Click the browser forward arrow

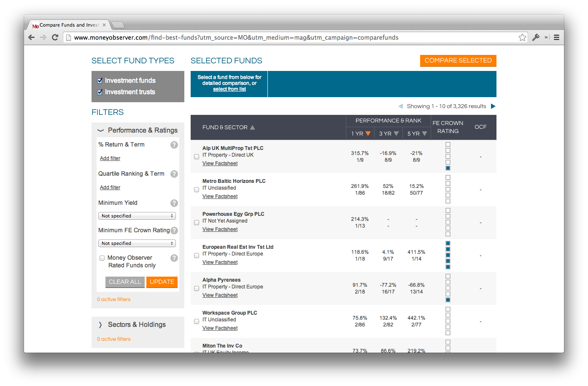point(43,37)
